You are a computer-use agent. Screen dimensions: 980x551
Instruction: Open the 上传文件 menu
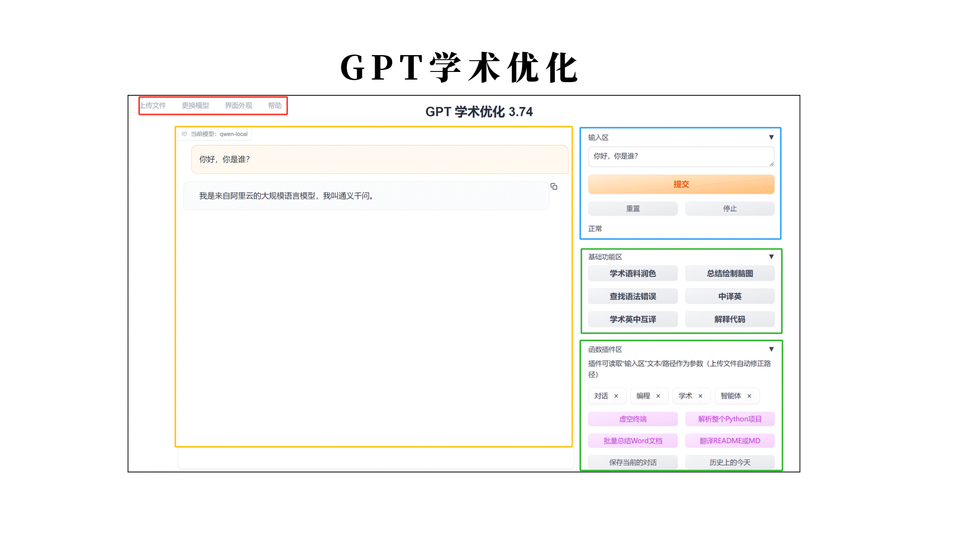(154, 106)
